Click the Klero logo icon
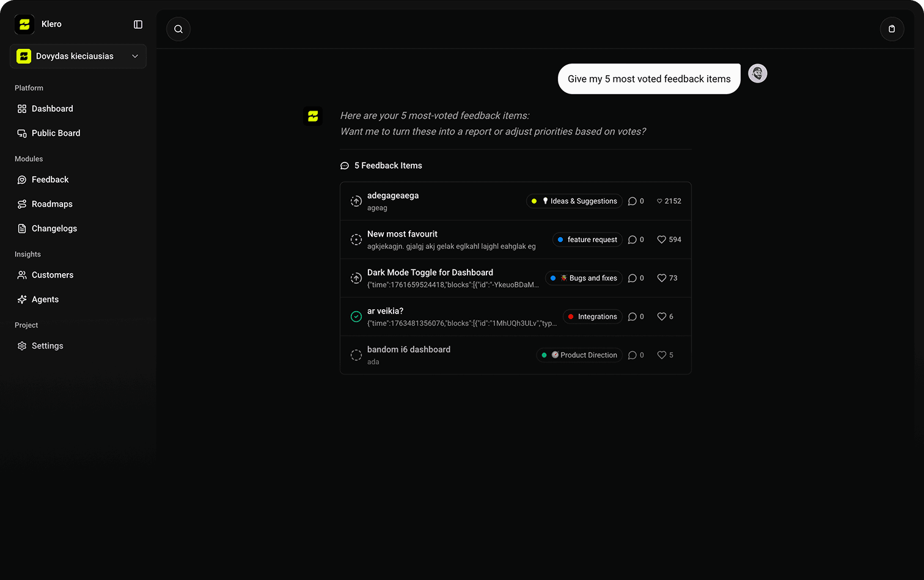The width and height of the screenshot is (924, 580). click(x=24, y=24)
